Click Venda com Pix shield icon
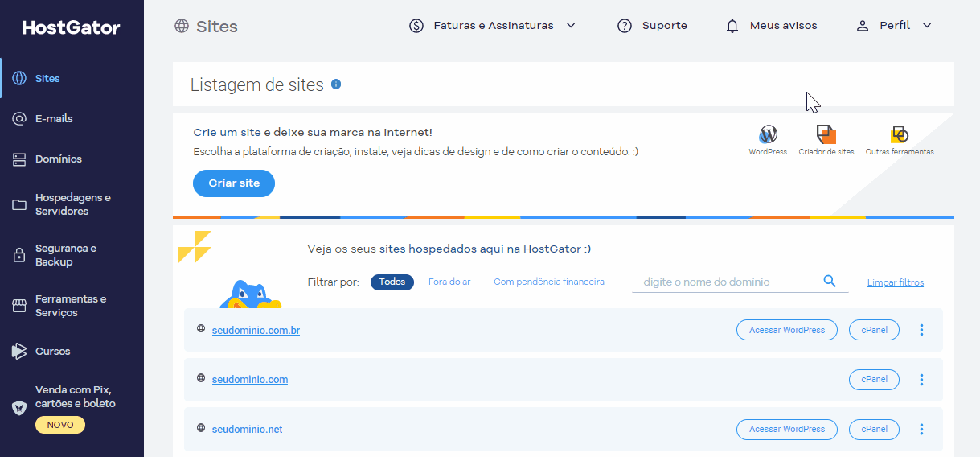This screenshot has width=980, height=457. point(19,407)
